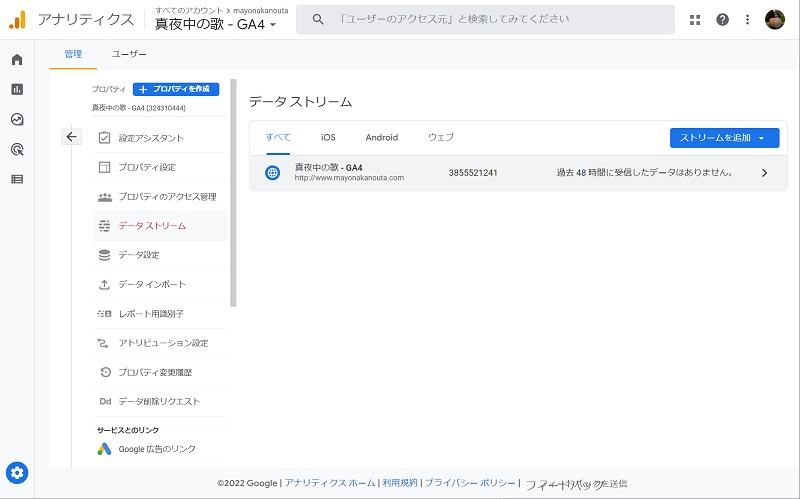Click the back arrow button beside property menu
The width and height of the screenshot is (800, 499).
71,137
